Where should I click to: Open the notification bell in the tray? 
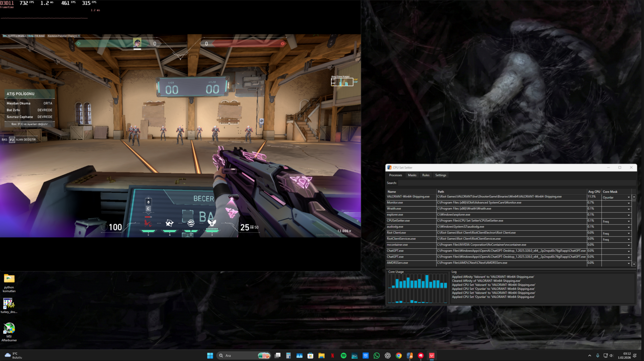[635, 356]
